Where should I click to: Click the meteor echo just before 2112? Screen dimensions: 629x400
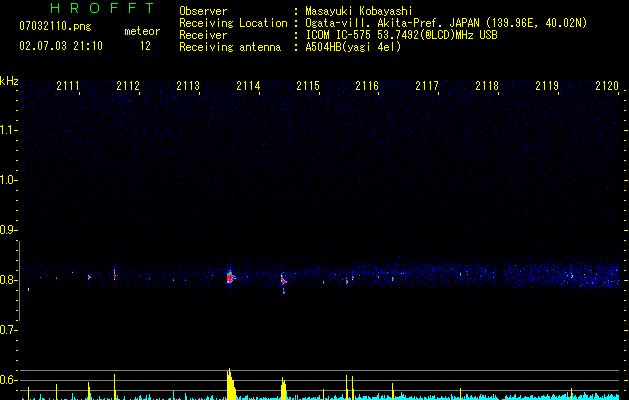115,274
